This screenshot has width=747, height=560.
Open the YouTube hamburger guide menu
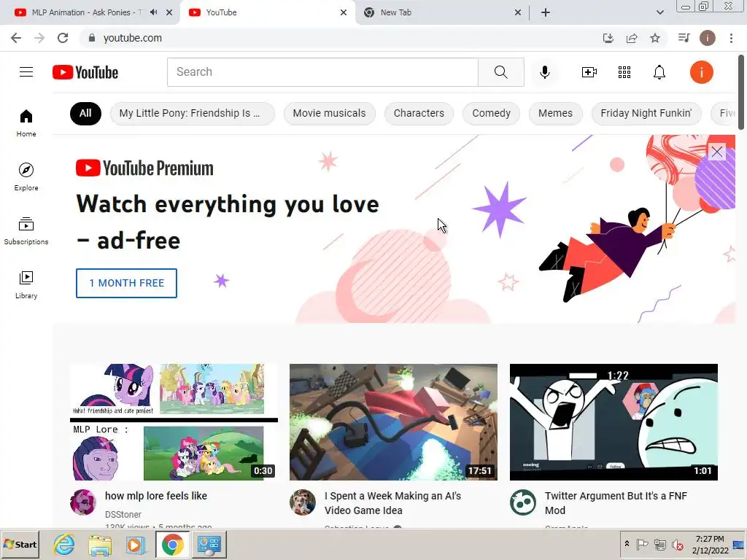(x=26, y=72)
